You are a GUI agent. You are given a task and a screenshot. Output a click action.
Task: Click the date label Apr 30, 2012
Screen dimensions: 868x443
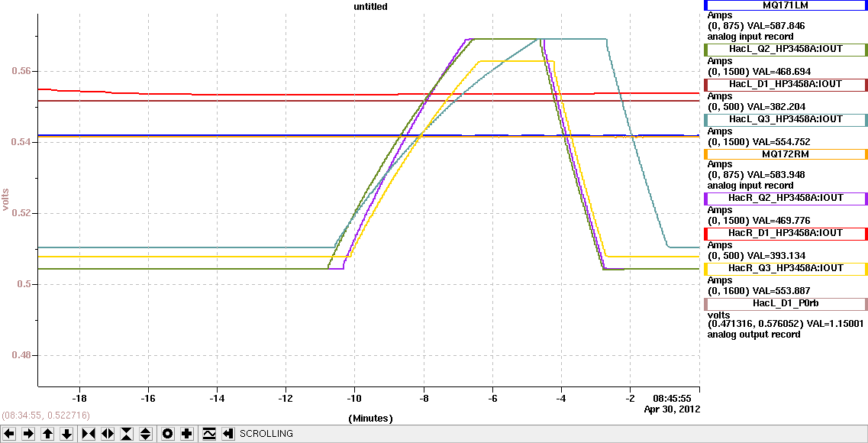coord(672,409)
